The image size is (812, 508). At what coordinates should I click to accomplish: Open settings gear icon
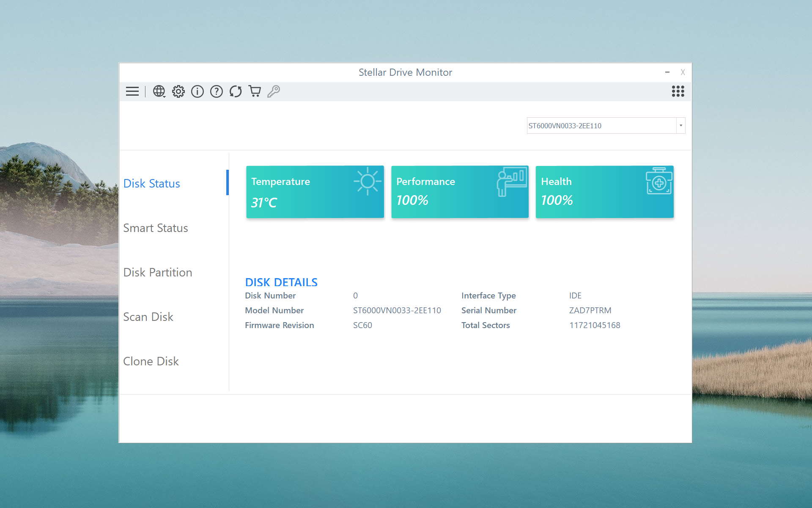pyautogui.click(x=178, y=91)
